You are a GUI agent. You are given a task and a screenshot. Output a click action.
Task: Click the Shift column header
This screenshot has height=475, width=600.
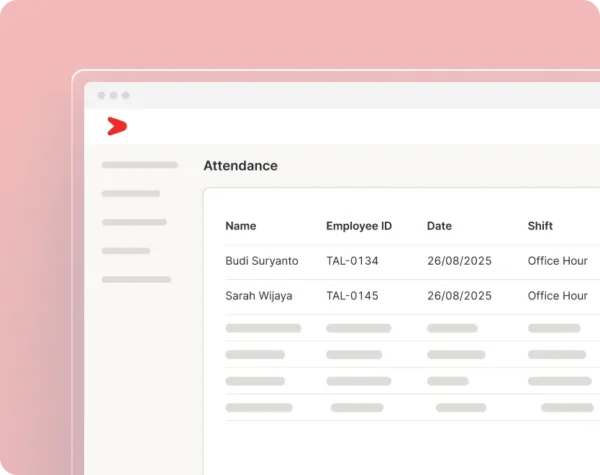(540, 226)
